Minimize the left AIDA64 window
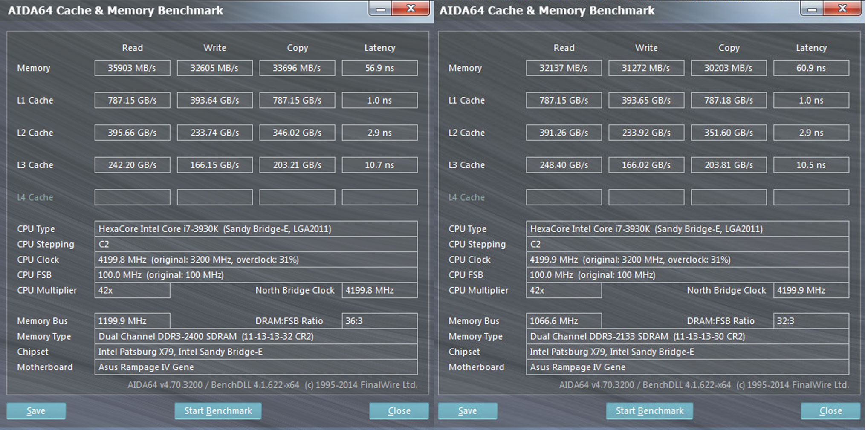Screen dimensions: 868x430 tap(380, 9)
